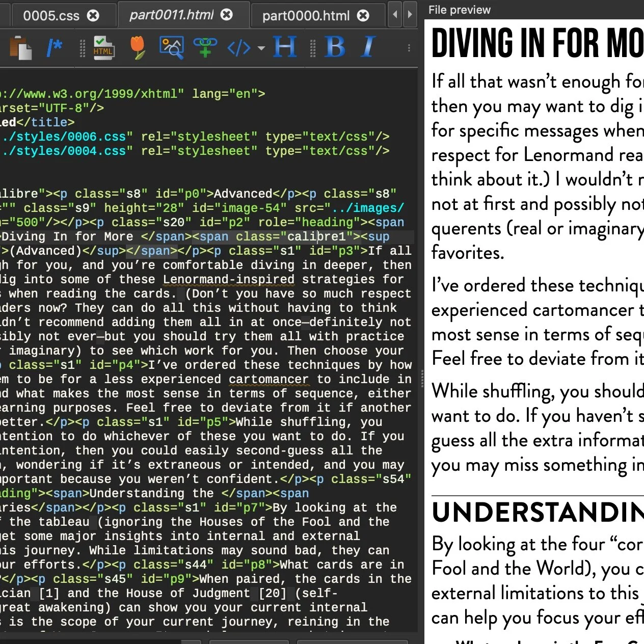Viewport: 644px width, 644px height.
Task: Click 'calibre1' in the code editor
Action: pos(317,237)
